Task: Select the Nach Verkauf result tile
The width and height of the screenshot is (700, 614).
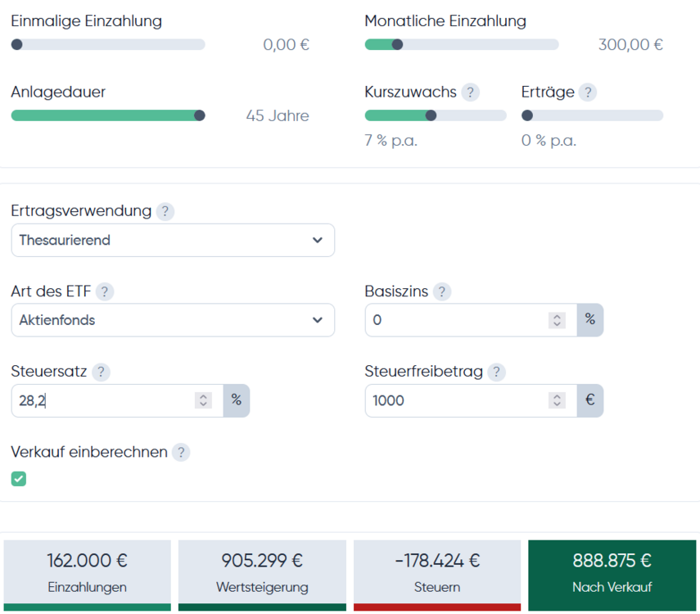Action: (612, 573)
